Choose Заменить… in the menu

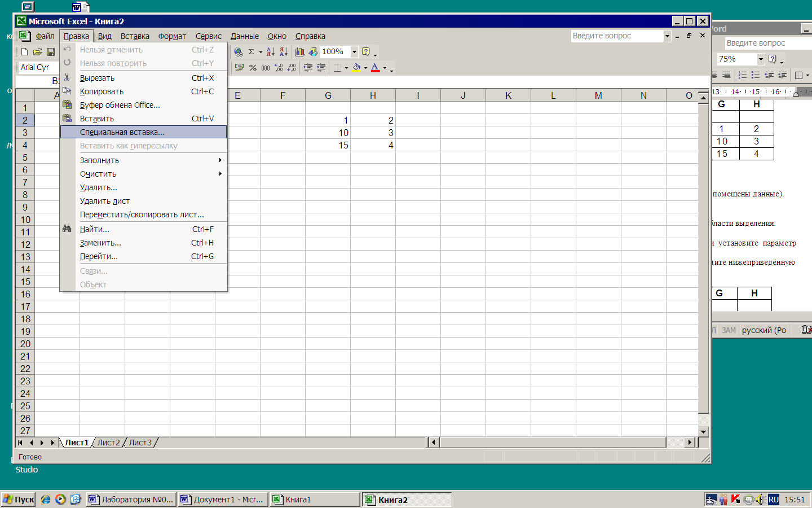coord(143,243)
